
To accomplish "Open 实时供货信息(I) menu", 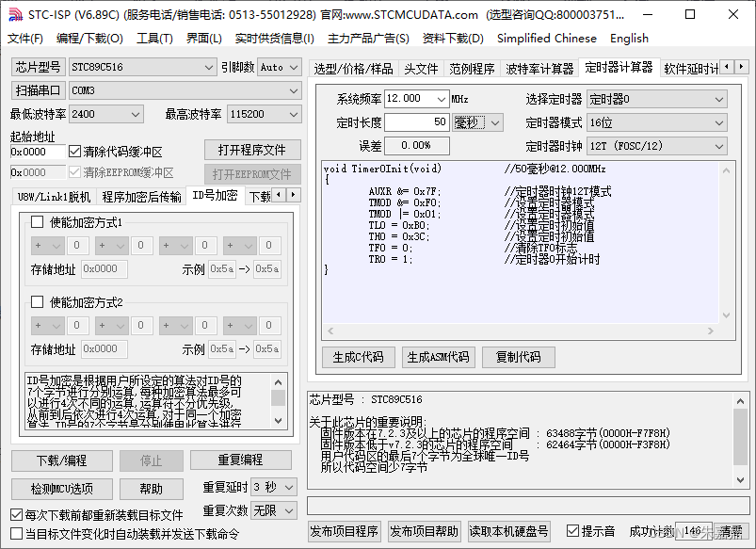I will [x=275, y=38].
